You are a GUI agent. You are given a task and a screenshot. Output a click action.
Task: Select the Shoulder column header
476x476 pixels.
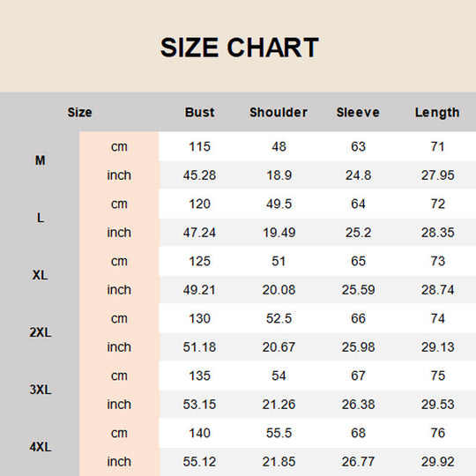tap(279, 112)
